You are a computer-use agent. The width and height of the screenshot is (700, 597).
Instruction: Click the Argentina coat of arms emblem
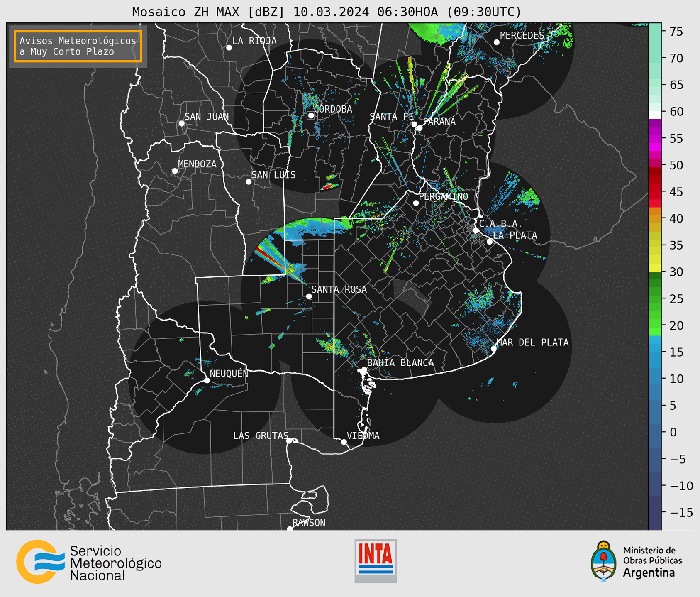604,561
